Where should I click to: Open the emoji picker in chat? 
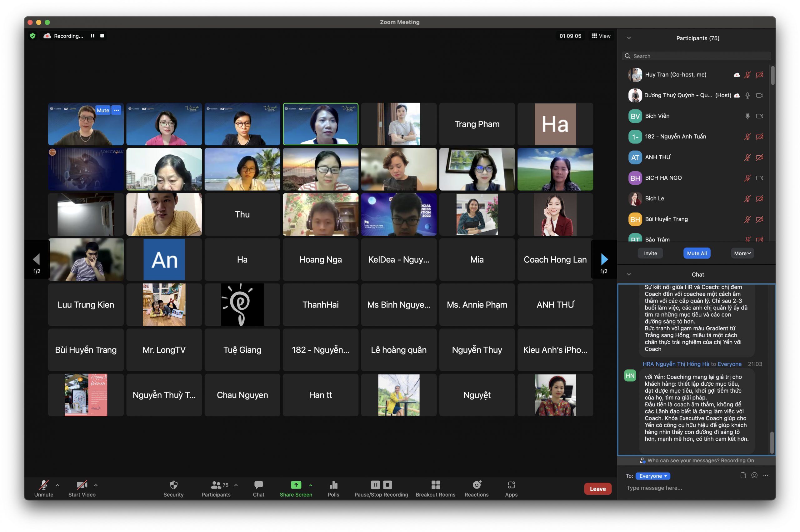[x=754, y=475]
